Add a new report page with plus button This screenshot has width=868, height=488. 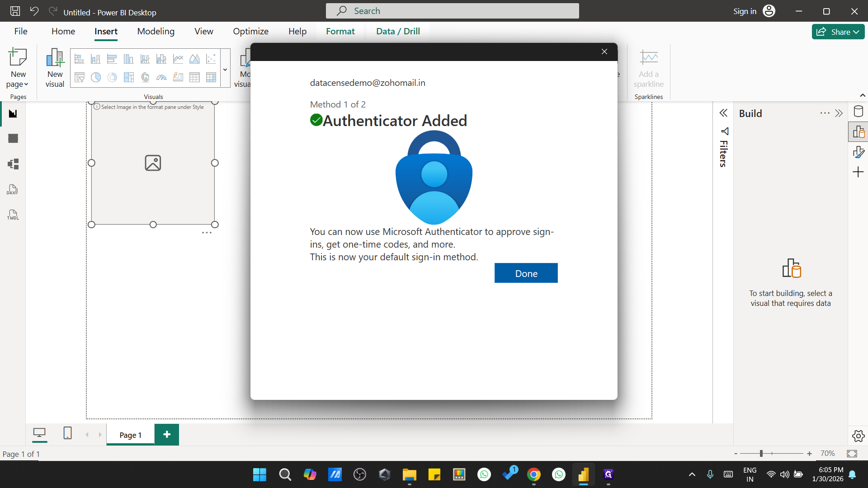point(166,434)
